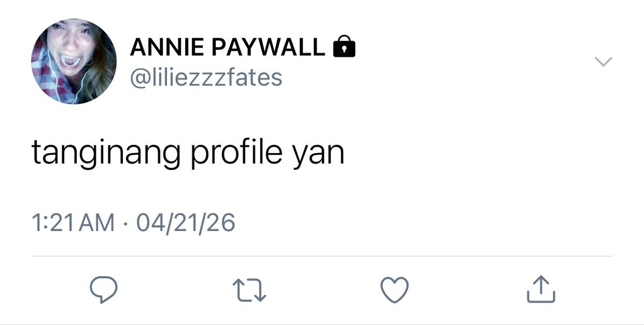Click the padlock icon beside ANNIE PAYWALL
This screenshot has height=325, width=644.
(345, 48)
